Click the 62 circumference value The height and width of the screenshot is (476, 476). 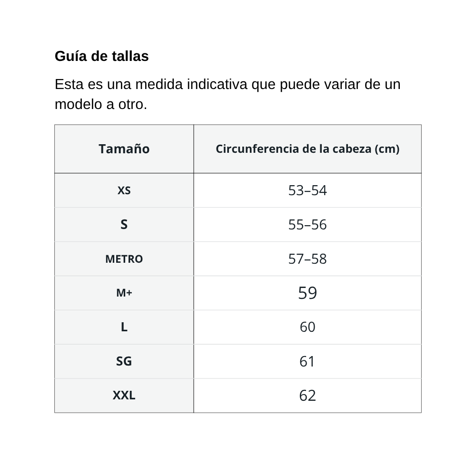[x=307, y=396]
